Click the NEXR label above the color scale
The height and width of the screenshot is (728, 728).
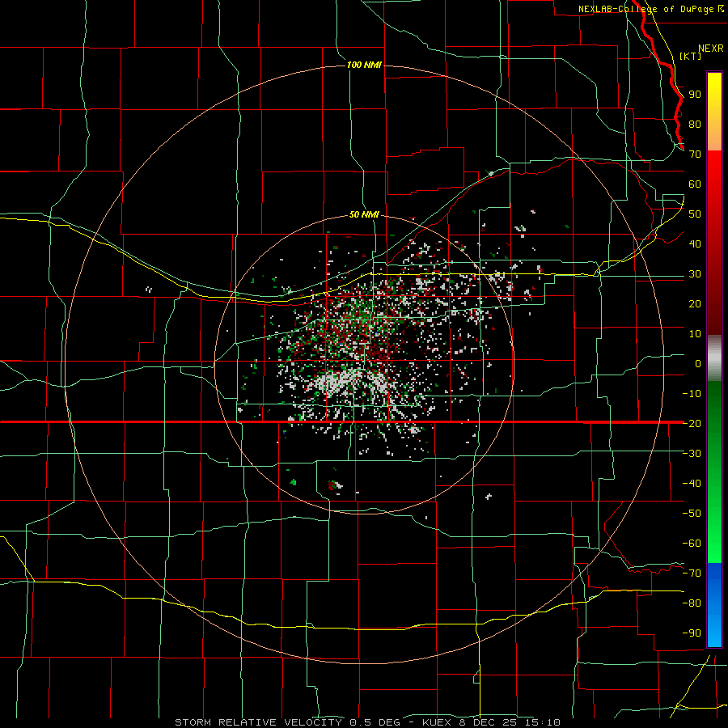pos(710,49)
